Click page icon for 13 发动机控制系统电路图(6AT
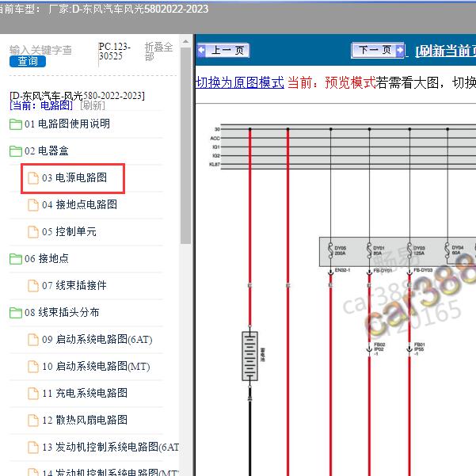Viewport: 476px width, 476px height. [33, 447]
